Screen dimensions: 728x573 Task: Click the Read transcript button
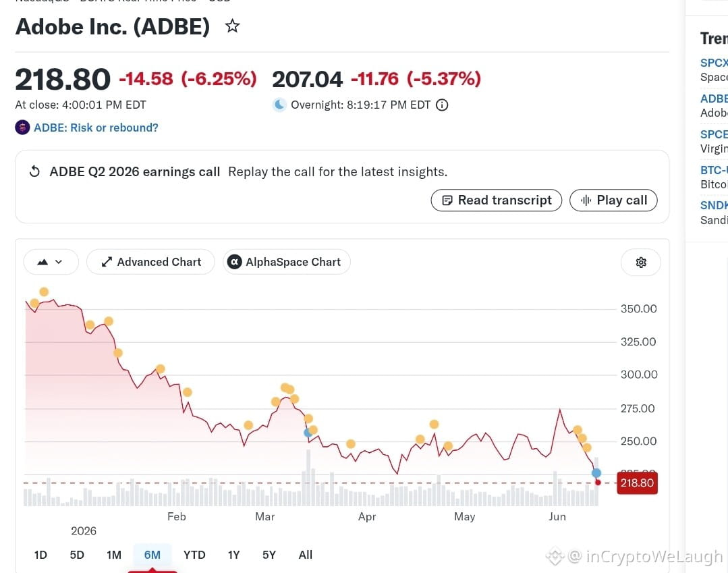[x=497, y=200]
